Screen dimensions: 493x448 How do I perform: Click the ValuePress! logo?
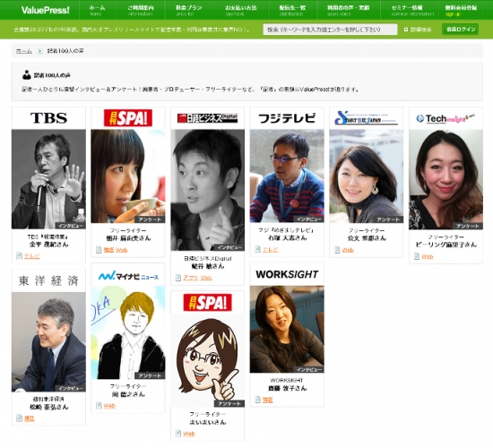coord(46,10)
